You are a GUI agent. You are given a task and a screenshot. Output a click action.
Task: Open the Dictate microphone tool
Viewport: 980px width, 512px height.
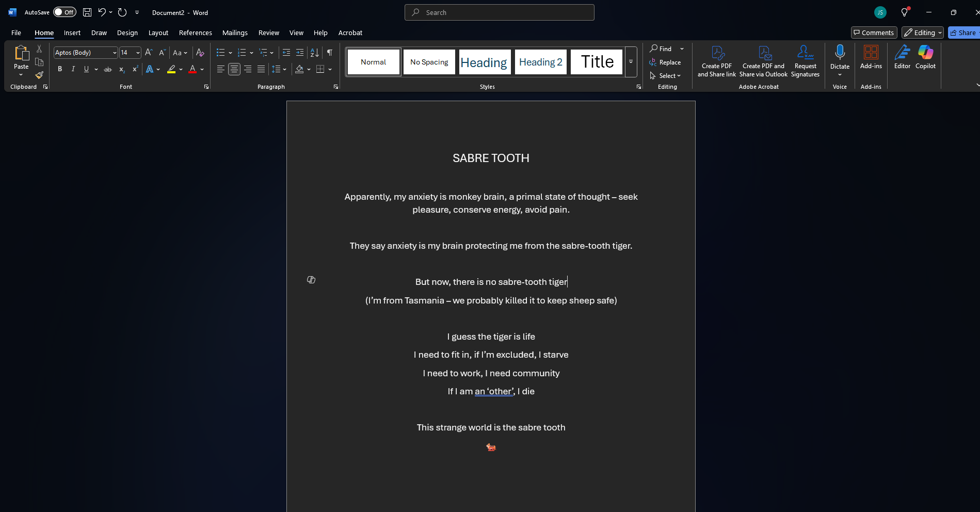click(x=840, y=53)
